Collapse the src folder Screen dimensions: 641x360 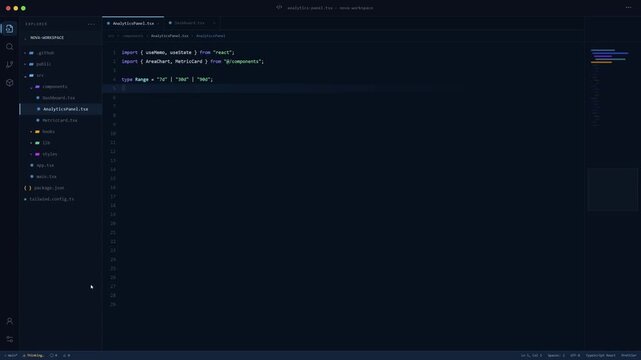click(x=25, y=76)
